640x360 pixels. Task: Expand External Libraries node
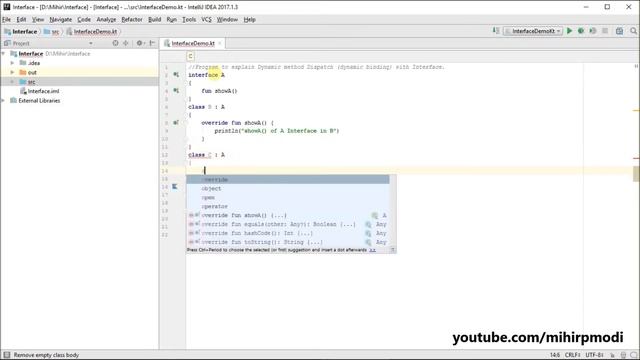tap(4, 100)
